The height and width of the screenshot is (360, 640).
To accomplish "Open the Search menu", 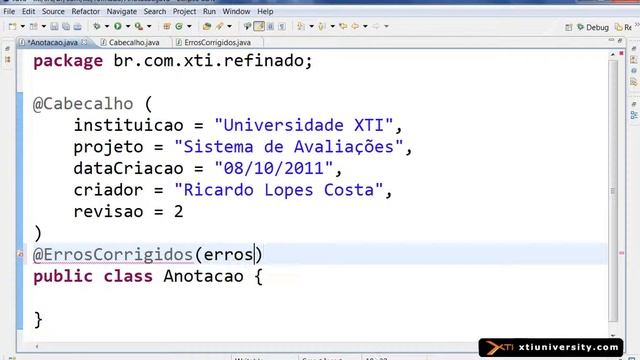I will tap(155, 11).
